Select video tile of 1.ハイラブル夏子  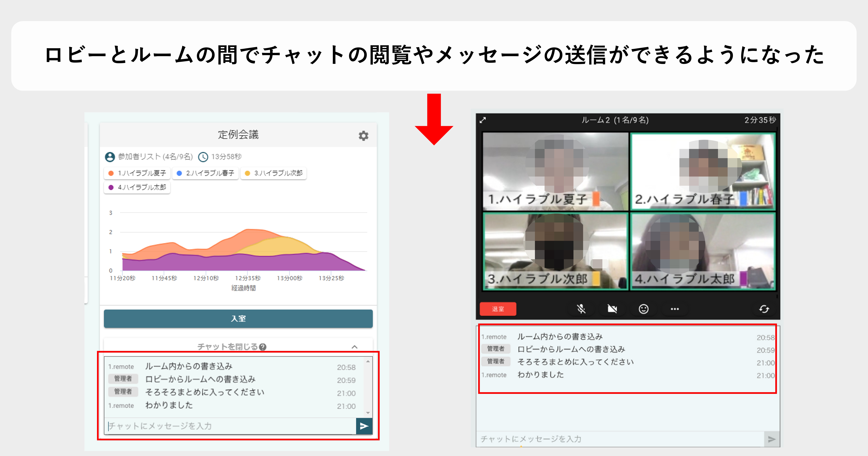tap(555, 171)
